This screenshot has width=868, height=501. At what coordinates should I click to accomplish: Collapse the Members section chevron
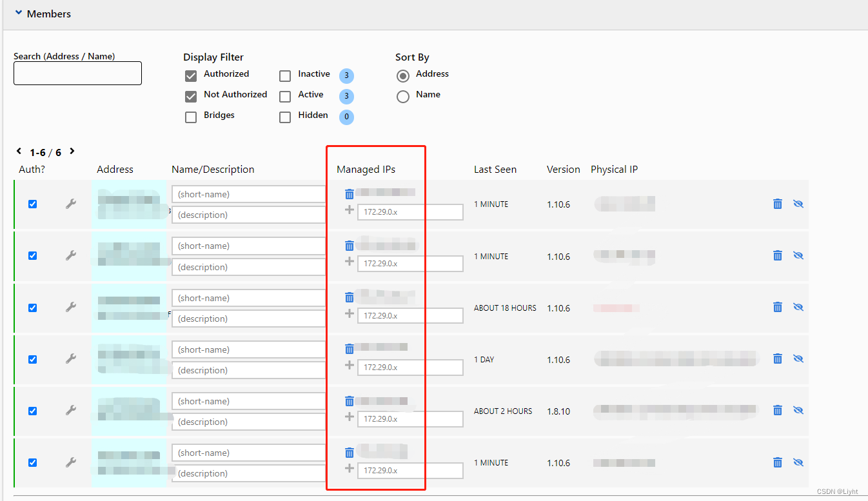pyautogui.click(x=19, y=13)
